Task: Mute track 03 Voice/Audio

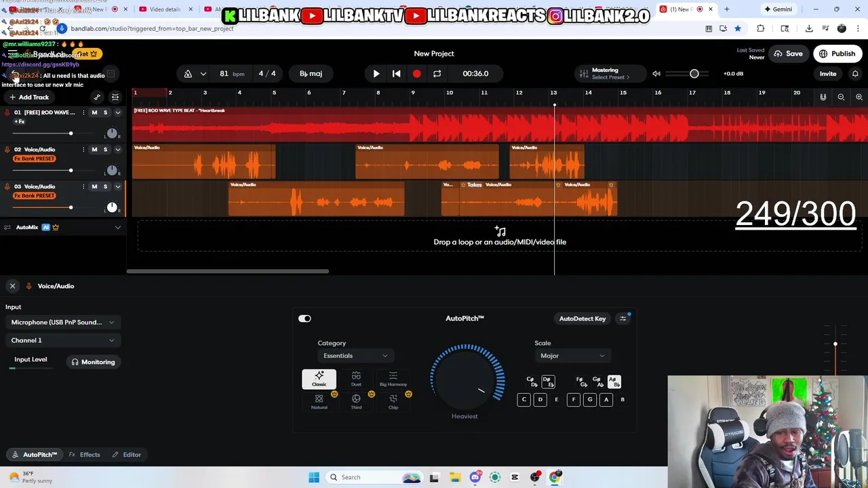Action: coord(94,186)
